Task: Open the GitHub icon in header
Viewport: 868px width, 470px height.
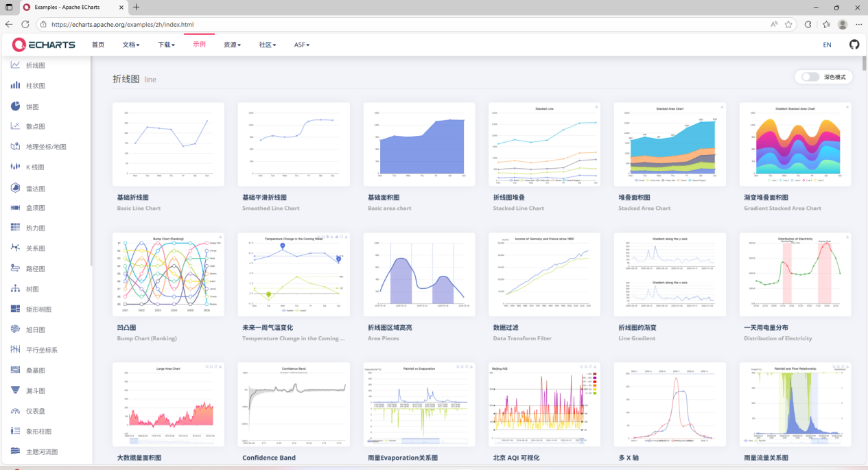Action: coord(854,45)
